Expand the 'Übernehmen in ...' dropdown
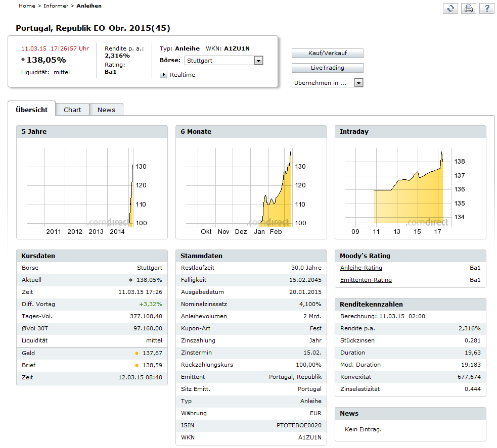Image resolution: width=497 pixels, height=448 pixels. click(328, 83)
